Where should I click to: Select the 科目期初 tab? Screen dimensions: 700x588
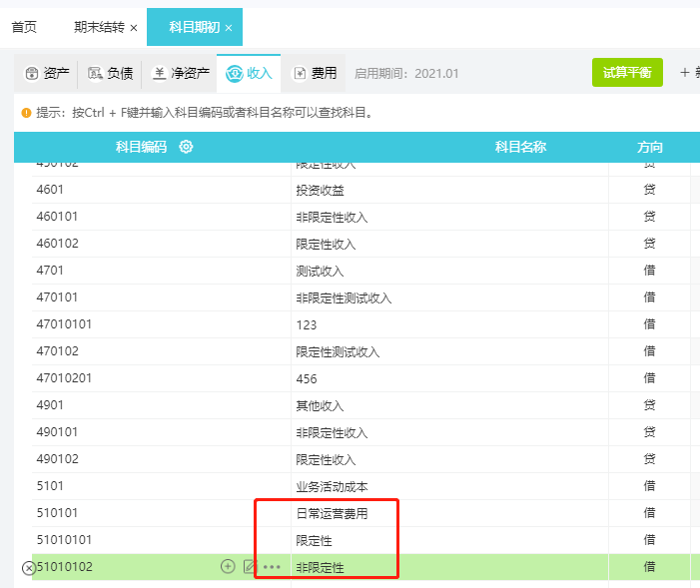194,27
